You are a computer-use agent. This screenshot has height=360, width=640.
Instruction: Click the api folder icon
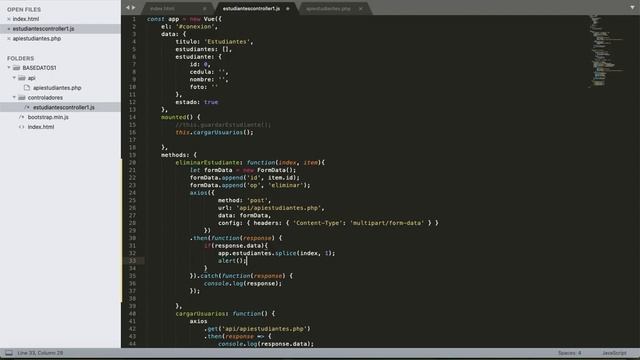pyautogui.click(x=22, y=78)
